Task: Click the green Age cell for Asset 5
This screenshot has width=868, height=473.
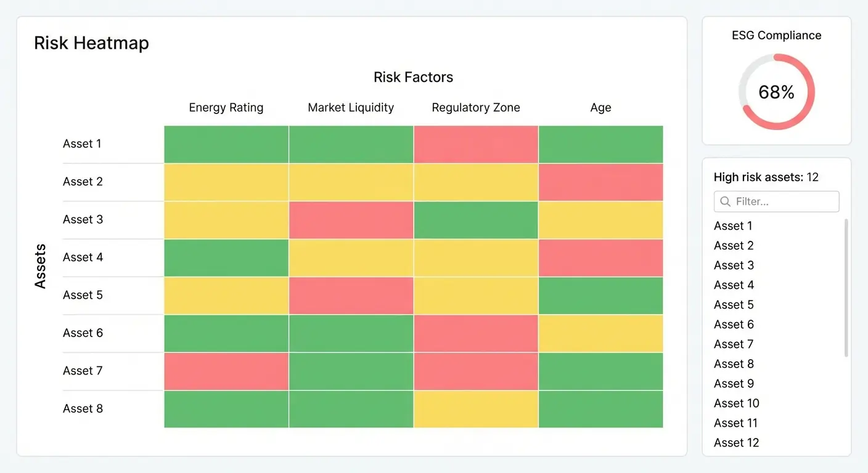Action: click(x=600, y=295)
